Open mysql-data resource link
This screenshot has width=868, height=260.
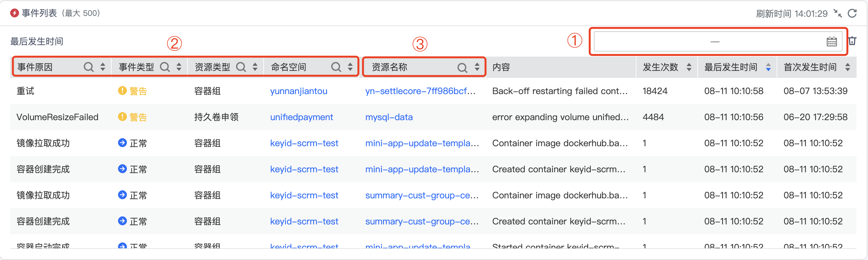point(389,117)
